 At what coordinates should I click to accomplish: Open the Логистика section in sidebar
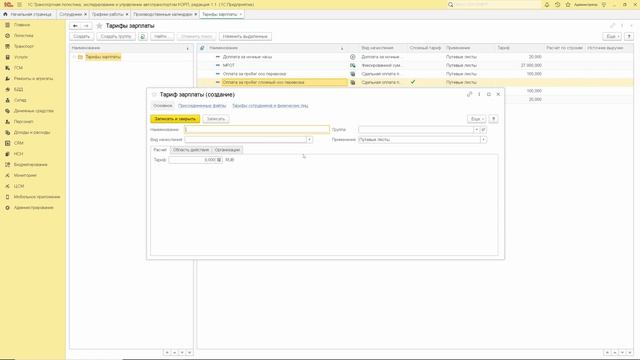coord(23,36)
